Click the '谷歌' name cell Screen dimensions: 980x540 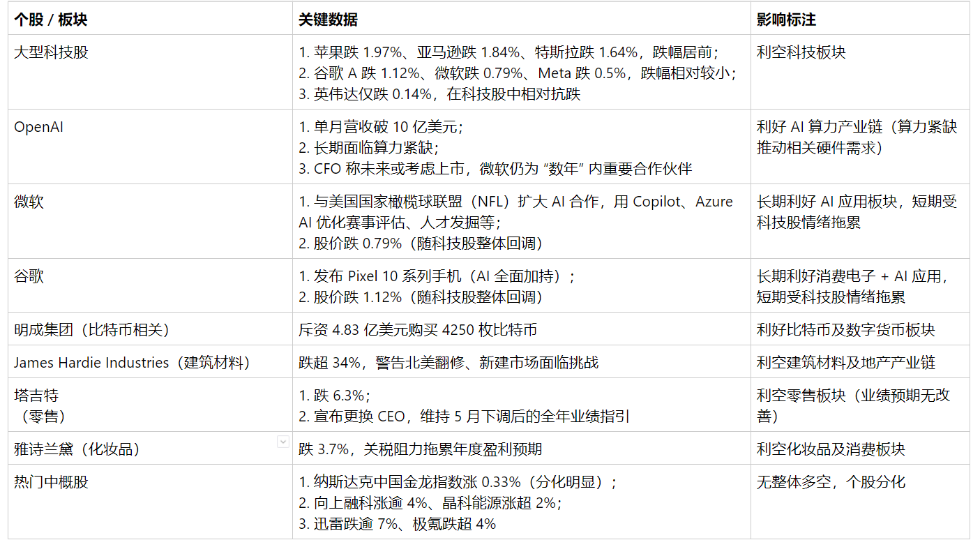[x=151, y=285]
